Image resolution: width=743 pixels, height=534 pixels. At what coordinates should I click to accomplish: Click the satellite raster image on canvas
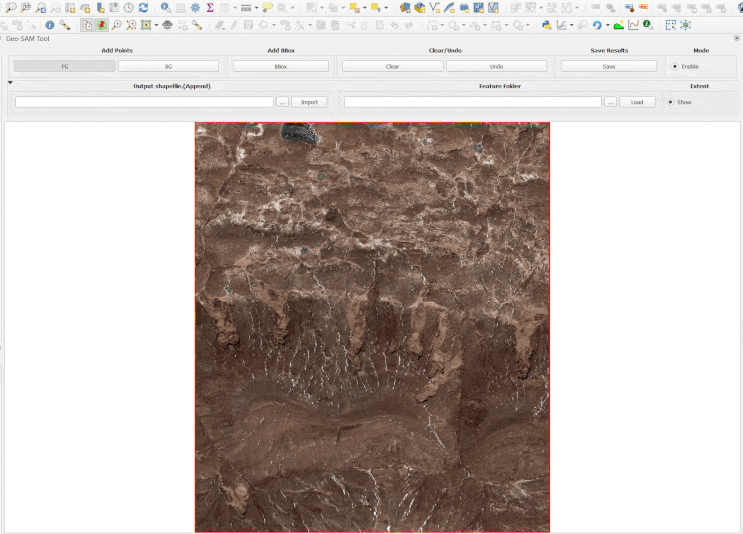click(x=372, y=327)
